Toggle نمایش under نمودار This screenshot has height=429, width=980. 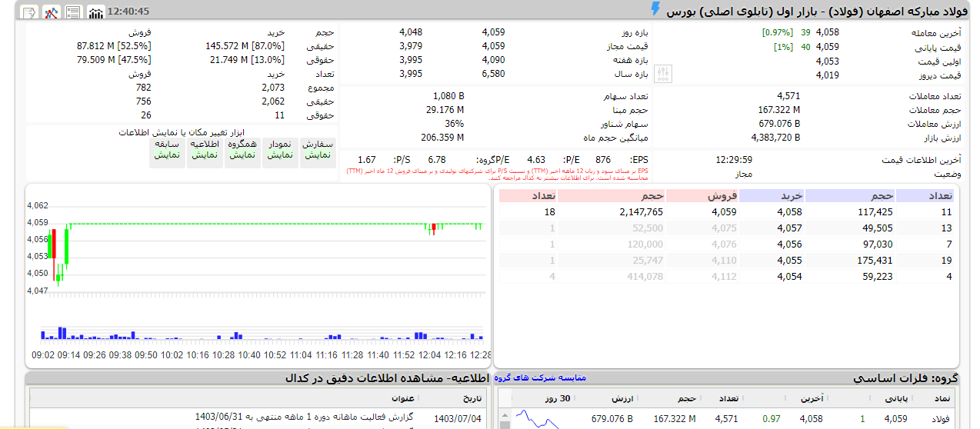tap(281, 155)
